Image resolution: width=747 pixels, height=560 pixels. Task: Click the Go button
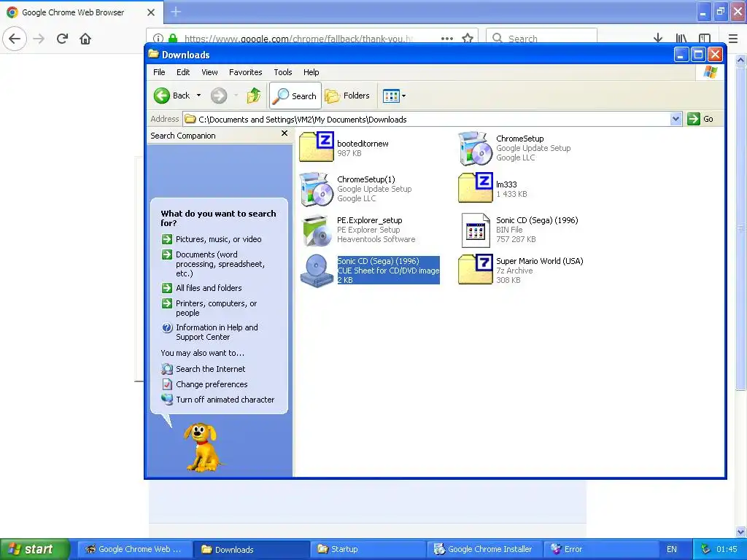pyautogui.click(x=700, y=119)
